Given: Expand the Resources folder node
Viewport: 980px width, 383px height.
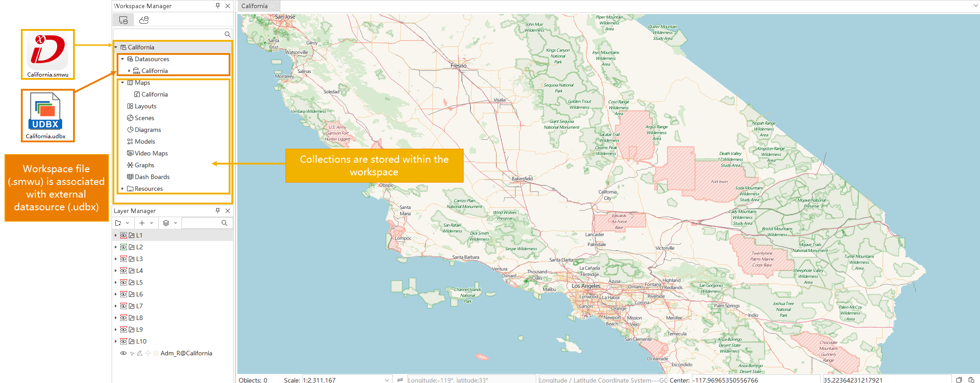Looking at the screenshot, I should [122, 189].
